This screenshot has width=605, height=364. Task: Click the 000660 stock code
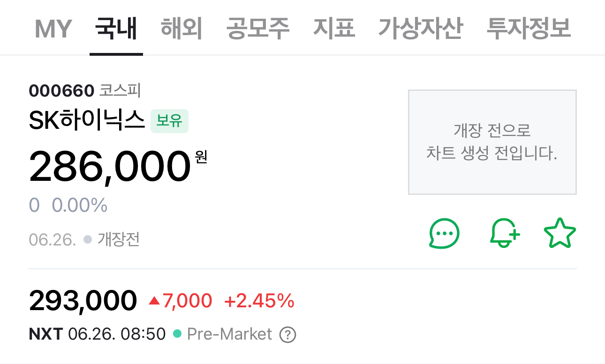(x=61, y=90)
